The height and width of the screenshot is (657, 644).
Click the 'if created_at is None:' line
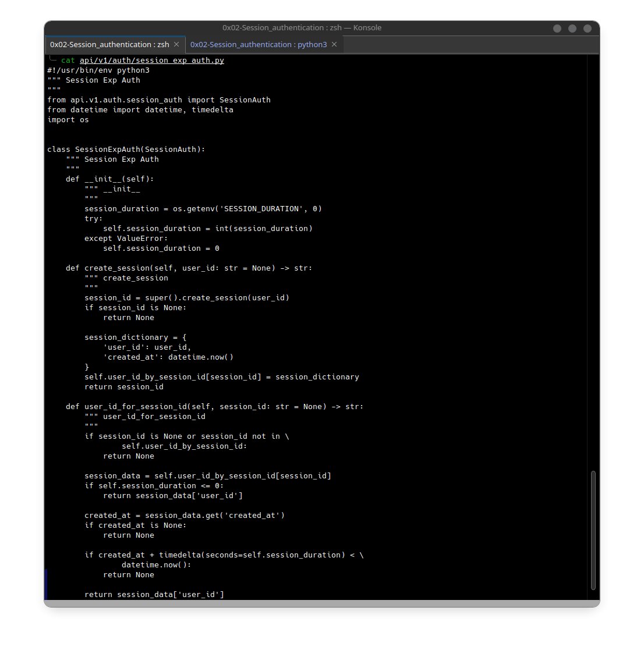136,525
